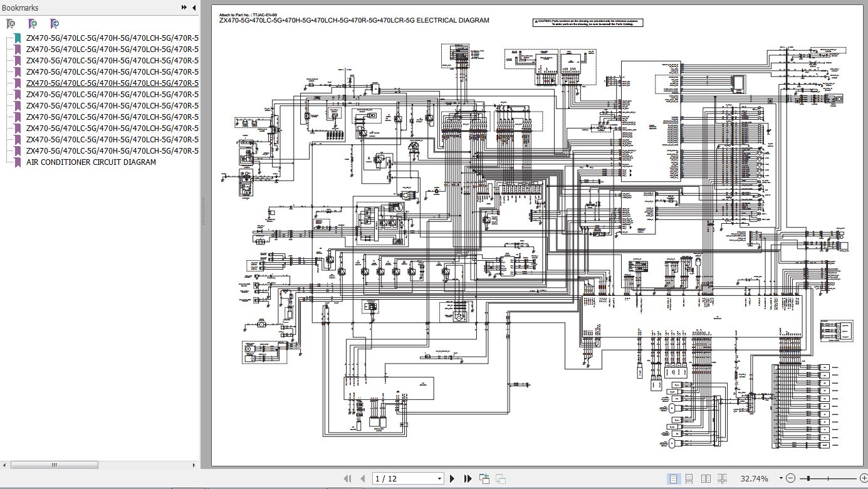Go to the previous page
The image size is (868, 489).
pyautogui.click(x=363, y=478)
